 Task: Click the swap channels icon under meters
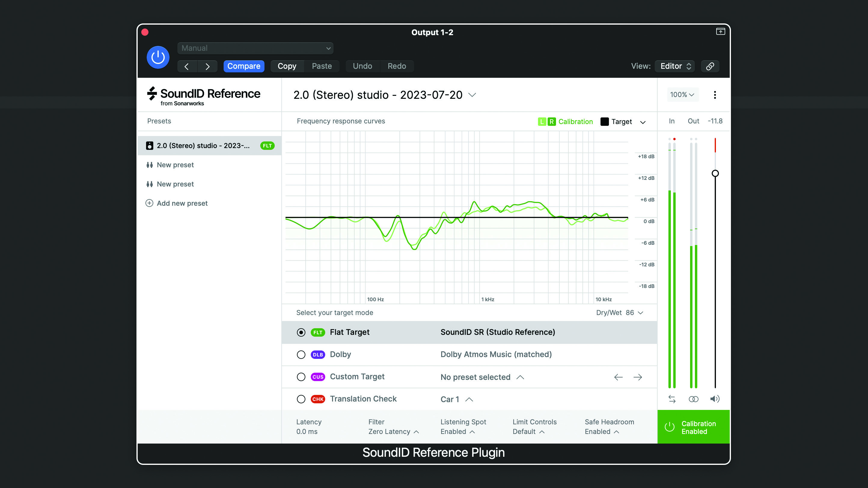pyautogui.click(x=672, y=399)
